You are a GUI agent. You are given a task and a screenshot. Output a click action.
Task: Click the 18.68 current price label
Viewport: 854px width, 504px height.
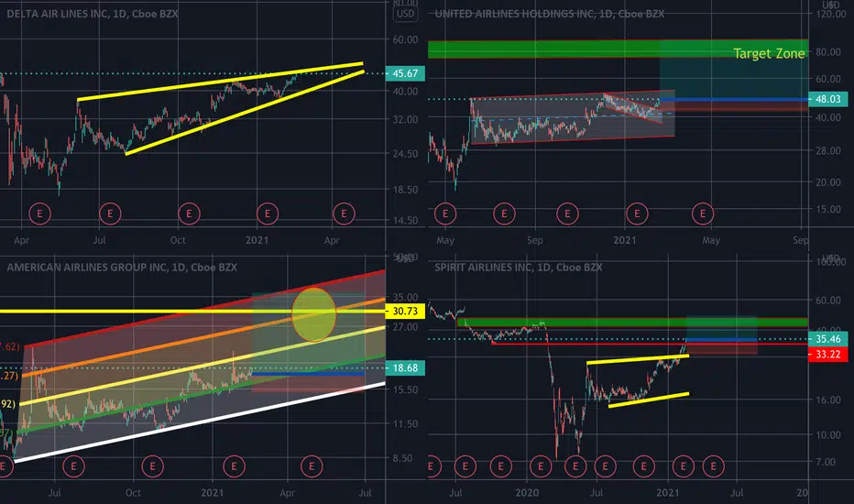405,367
